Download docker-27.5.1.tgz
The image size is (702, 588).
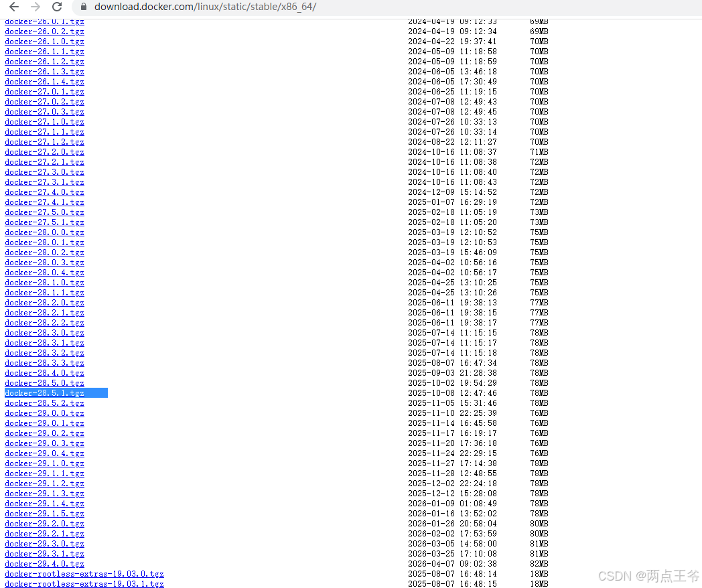pyautogui.click(x=44, y=222)
